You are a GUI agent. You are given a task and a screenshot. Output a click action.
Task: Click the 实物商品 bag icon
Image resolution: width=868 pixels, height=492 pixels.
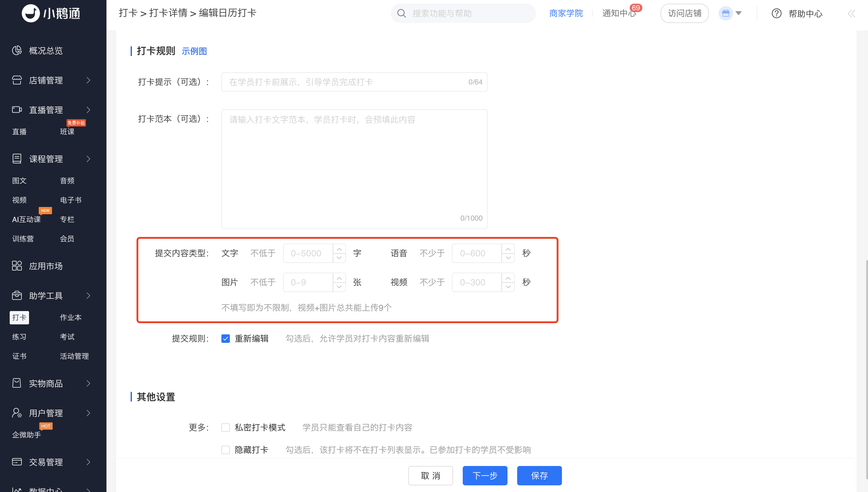point(17,383)
